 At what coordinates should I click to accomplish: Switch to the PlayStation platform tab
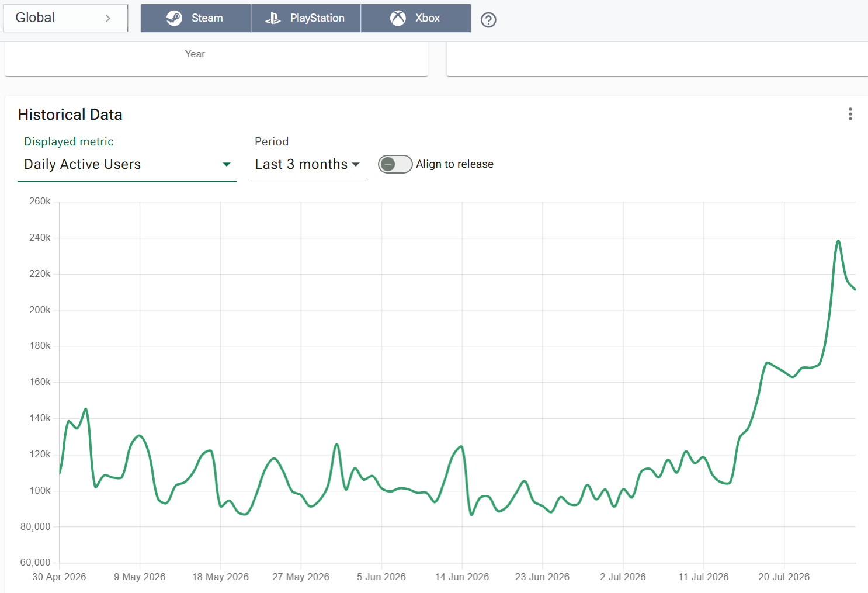pos(306,18)
